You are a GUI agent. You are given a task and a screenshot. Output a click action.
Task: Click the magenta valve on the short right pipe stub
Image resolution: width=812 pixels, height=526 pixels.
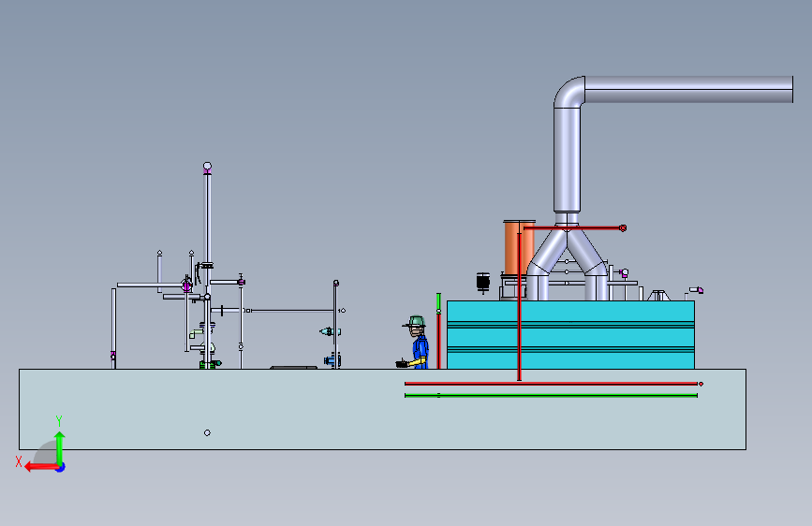click(x=241, y=282)
